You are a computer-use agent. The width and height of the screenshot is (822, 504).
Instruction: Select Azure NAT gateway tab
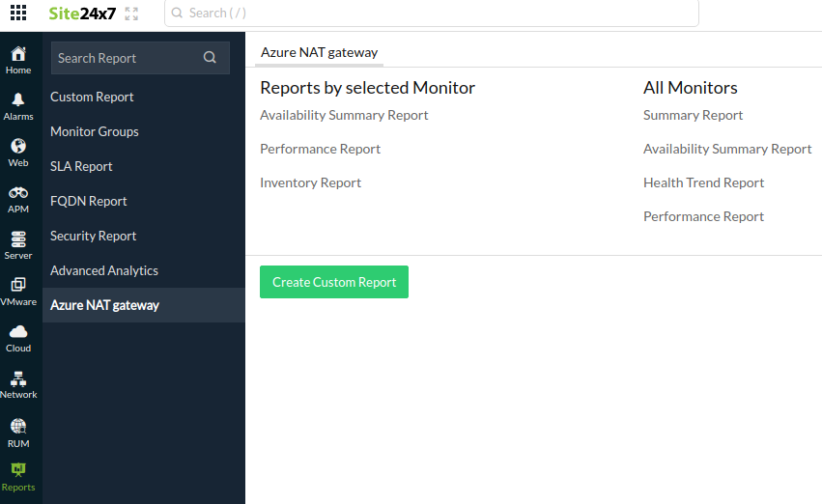point(319,52)
